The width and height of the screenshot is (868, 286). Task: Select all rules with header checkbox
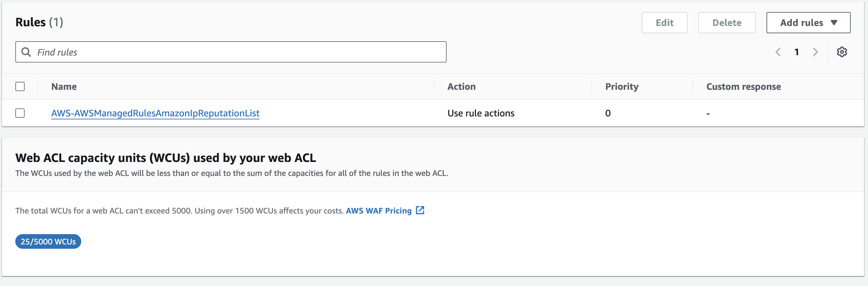[20, 86]
